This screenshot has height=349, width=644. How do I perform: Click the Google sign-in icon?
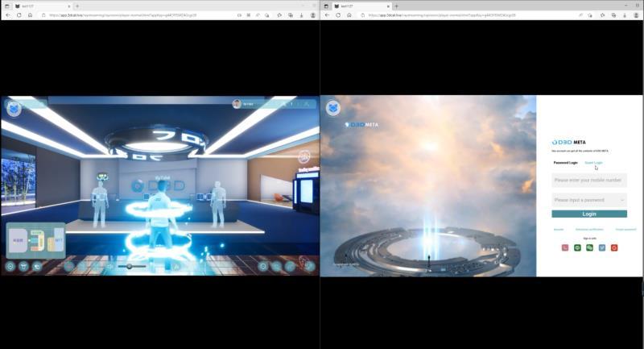pos(614,247)
